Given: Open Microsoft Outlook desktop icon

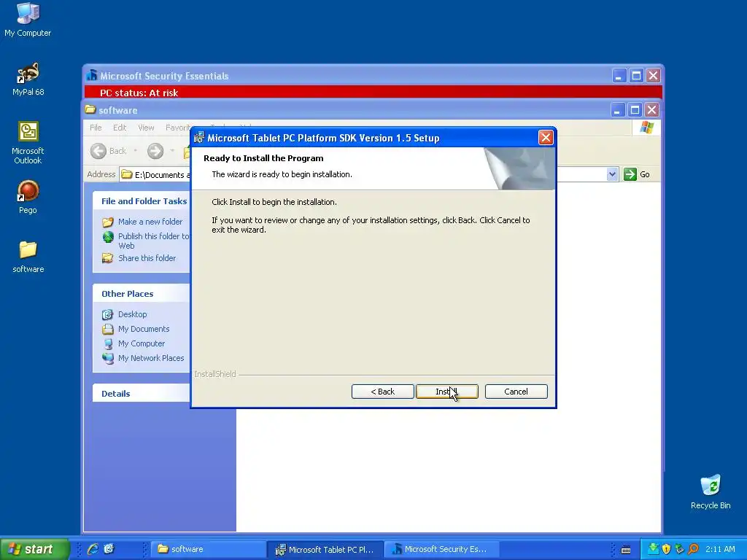Looking at the screenshot, I should 28,143.
